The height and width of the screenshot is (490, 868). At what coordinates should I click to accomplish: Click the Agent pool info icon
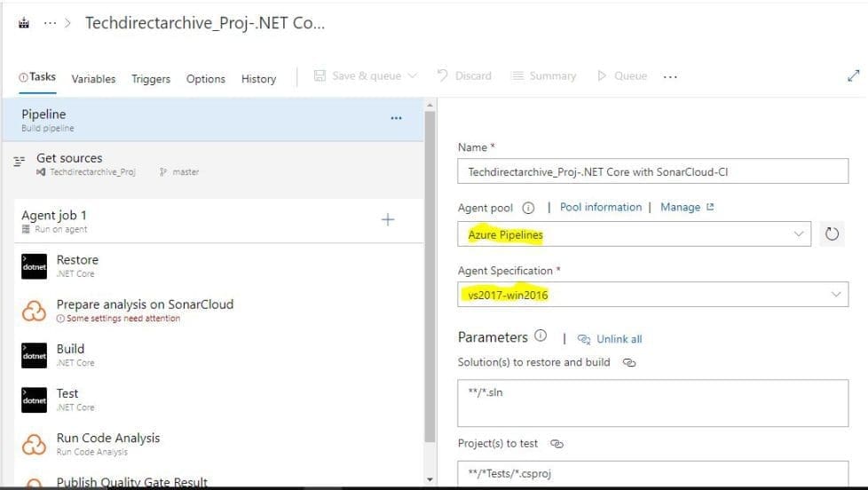coord(529,208)
